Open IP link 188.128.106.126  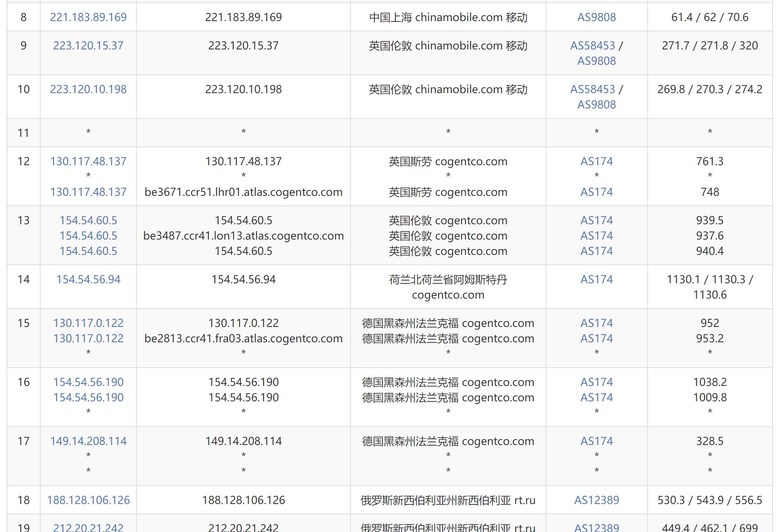(88, 500)
